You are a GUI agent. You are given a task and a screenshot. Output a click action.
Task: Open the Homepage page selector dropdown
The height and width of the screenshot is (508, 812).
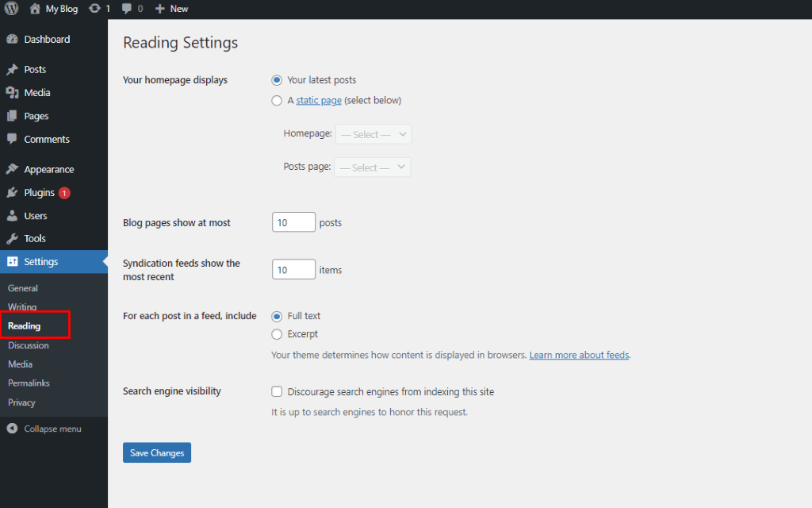click(373, 133)
